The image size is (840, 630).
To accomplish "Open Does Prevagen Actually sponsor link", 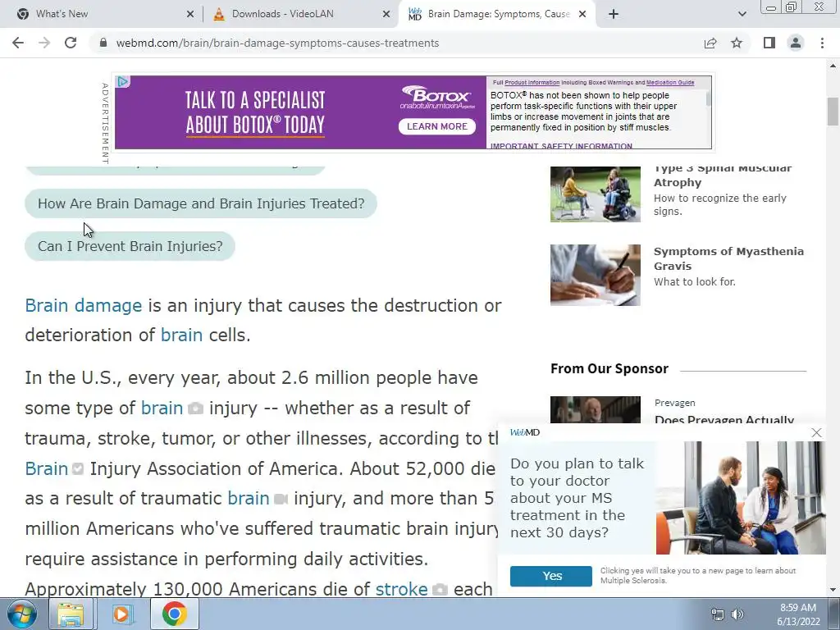I will (x=724, y=419).
